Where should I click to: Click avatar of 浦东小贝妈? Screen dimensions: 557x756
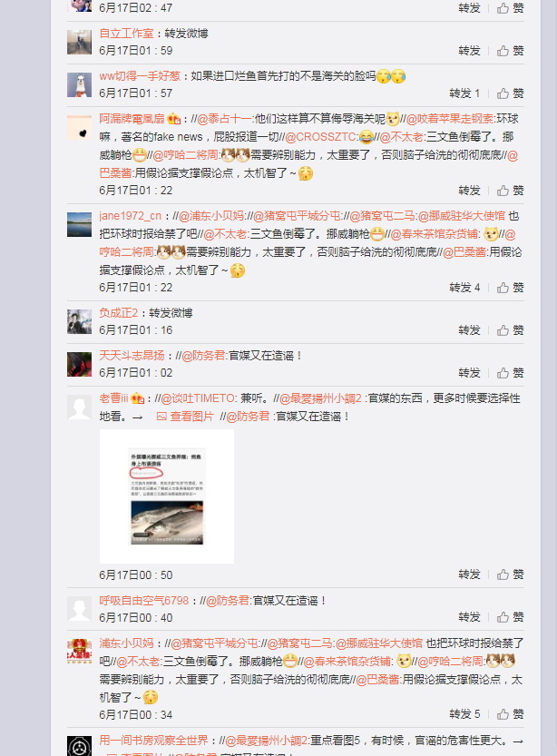[79, 652]
